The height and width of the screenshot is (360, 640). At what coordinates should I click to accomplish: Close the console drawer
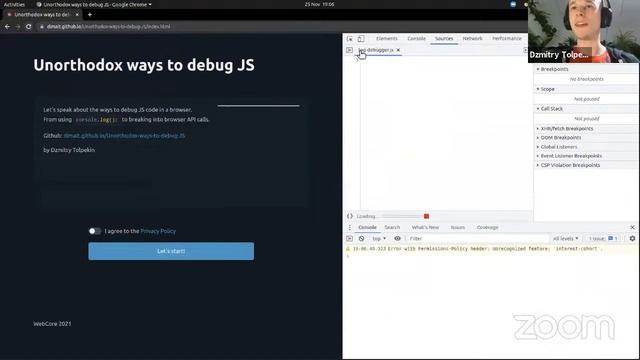(632, 227)
